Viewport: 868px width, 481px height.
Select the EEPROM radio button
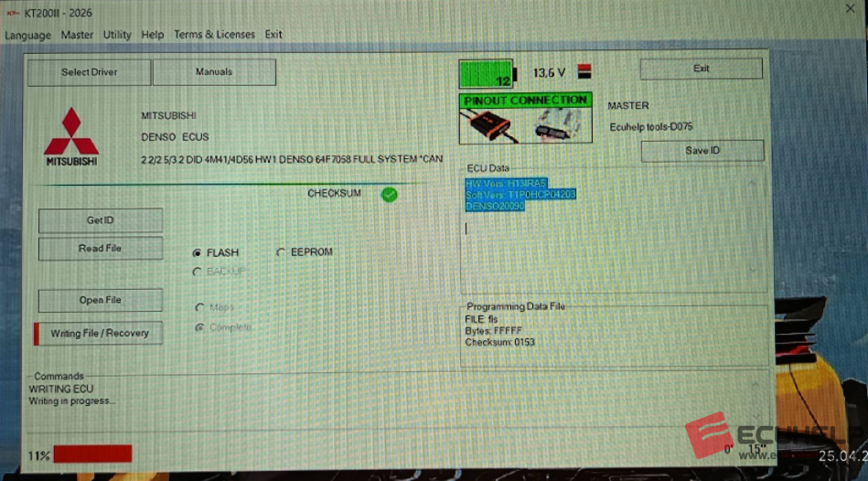coord(281,252)
